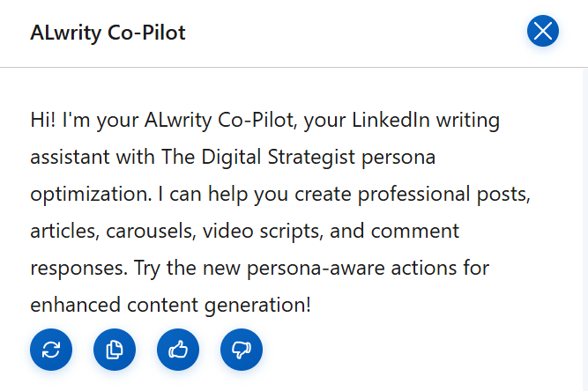
Task: Close the ALwrity Co-Pilot panel
Action: tap(543, 32)
